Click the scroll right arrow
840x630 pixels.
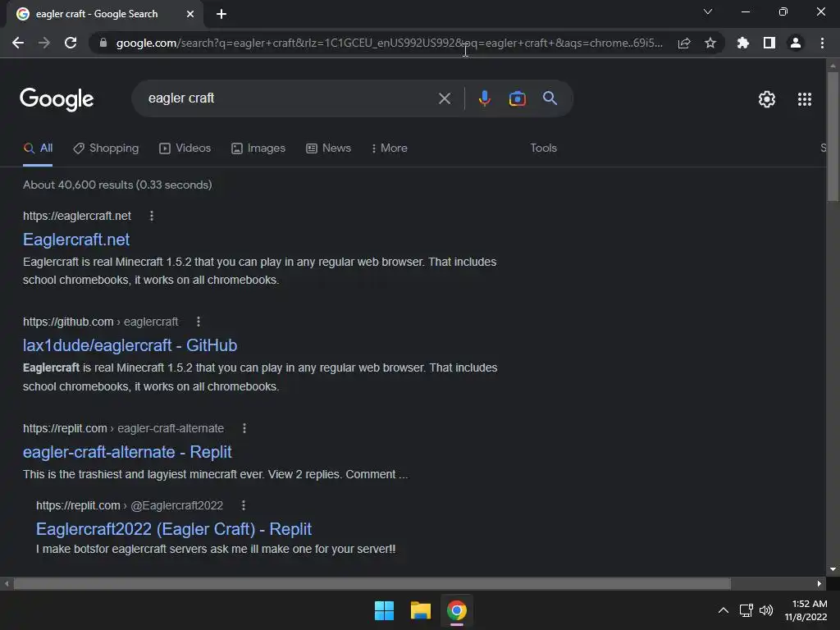819,583
